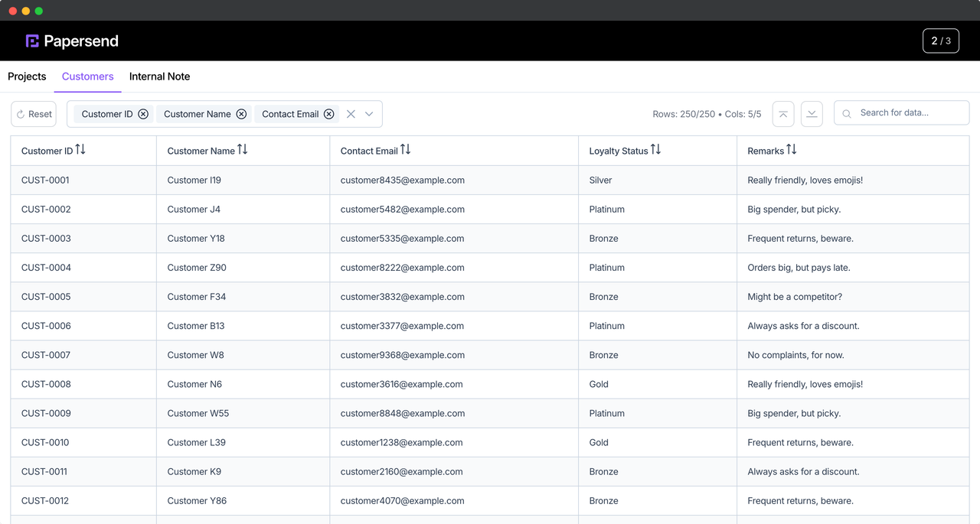Click name Customer W8

pyautogui.click(x=196, y=355)
